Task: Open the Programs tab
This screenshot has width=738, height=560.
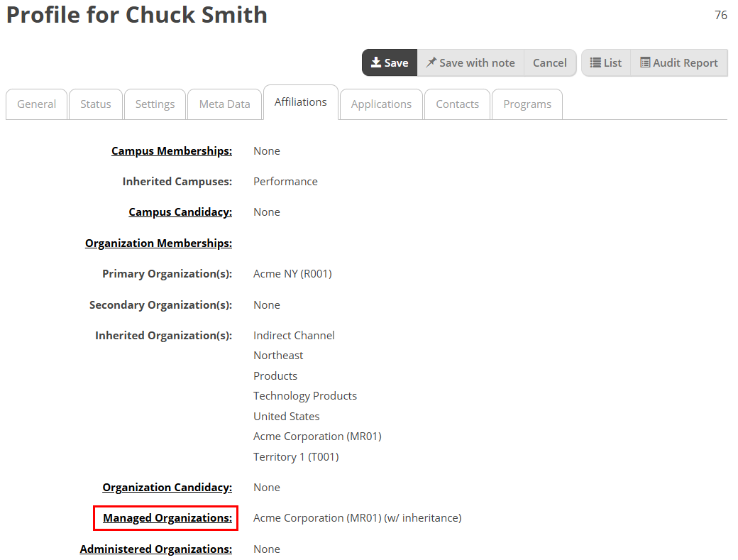Action: [x=527, y=104]
